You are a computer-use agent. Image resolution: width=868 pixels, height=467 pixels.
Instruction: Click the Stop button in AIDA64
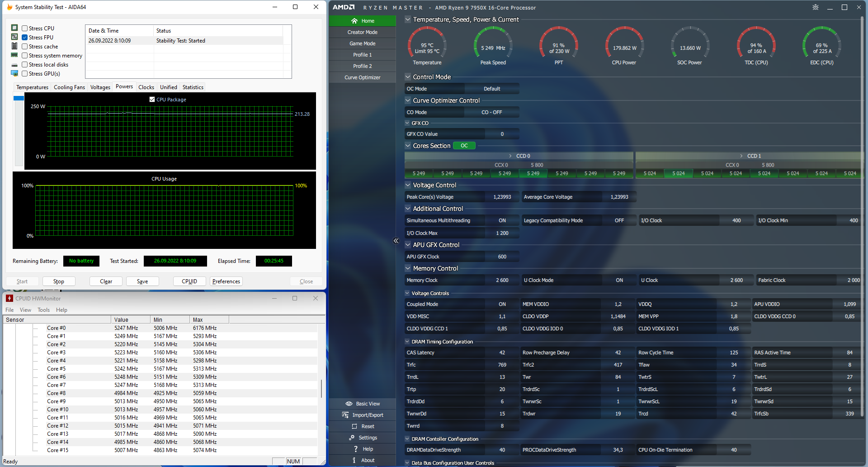(x=59, y=281)
